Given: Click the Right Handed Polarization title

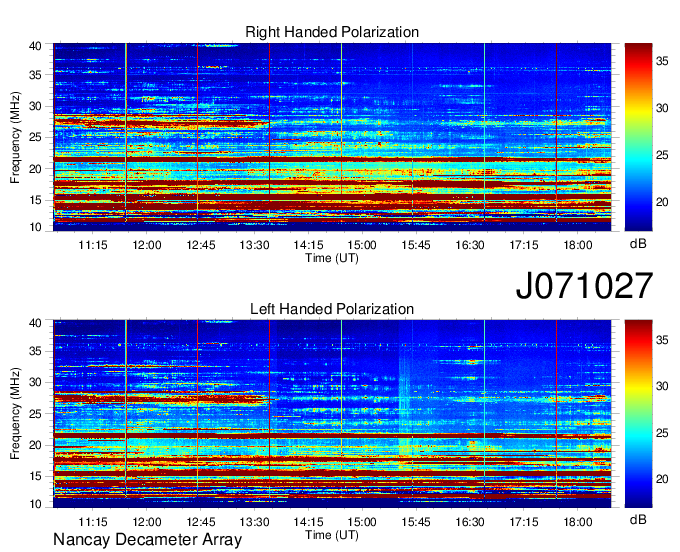Looking at the screenshot, I should [332, 32].
